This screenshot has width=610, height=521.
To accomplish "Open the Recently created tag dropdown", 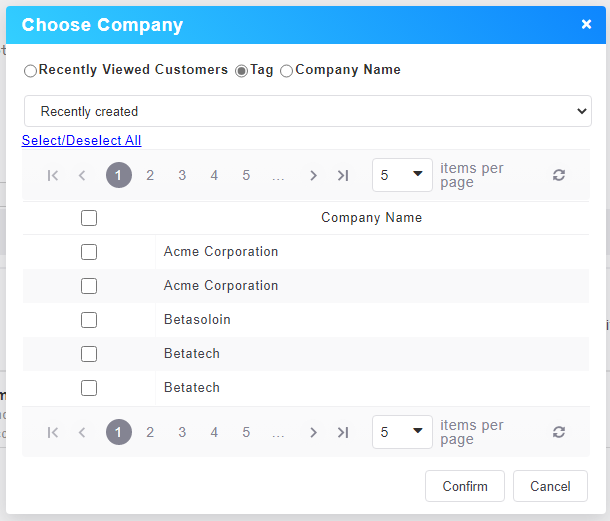I will click(x=307, y=111).
